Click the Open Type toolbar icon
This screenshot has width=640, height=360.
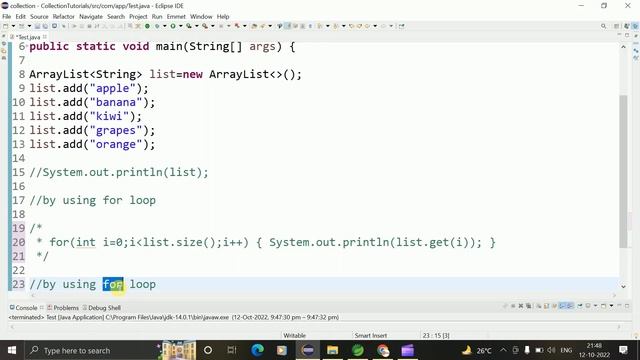pyautogui.click(x=254, y=26)
